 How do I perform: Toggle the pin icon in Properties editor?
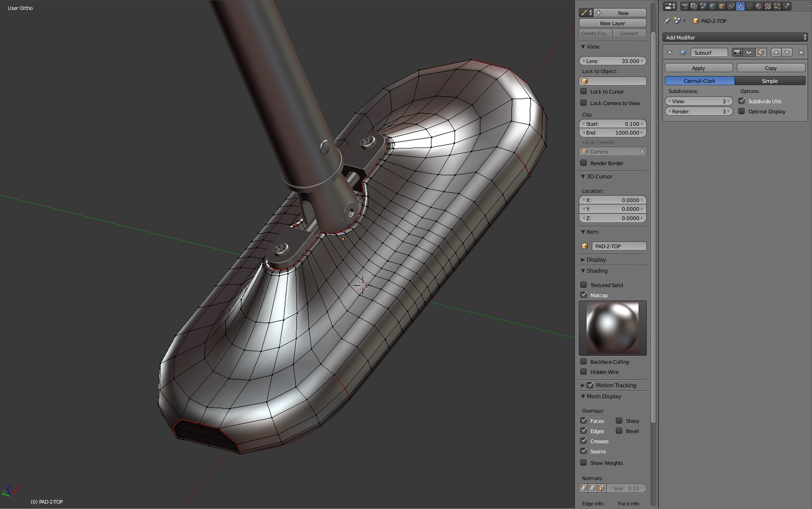coord(667,21)
